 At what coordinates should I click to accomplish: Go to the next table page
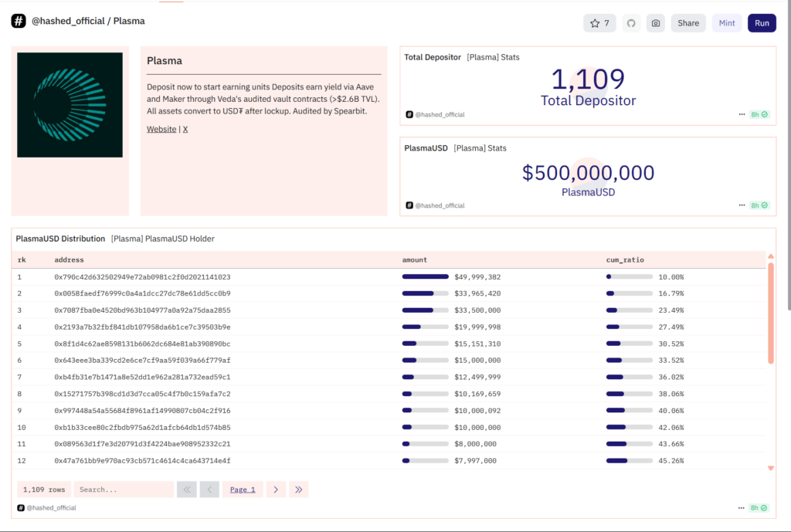tap(276, 490)
